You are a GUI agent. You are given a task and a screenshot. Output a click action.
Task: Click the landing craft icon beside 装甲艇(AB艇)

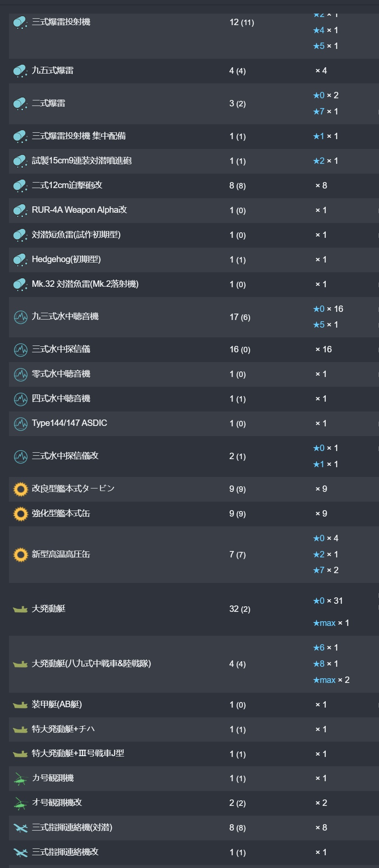[20, 705]
